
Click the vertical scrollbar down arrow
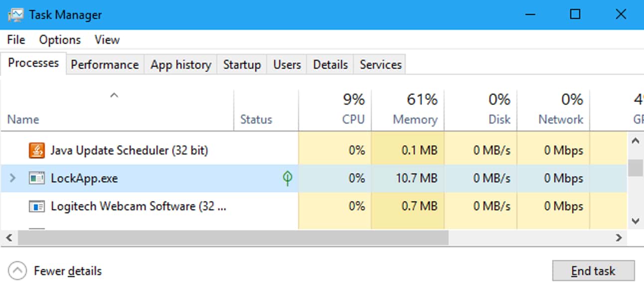coord(635,220)
